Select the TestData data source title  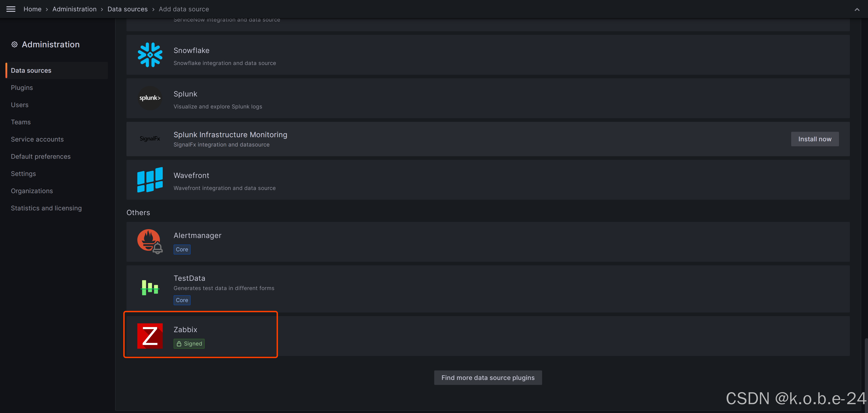189,278
